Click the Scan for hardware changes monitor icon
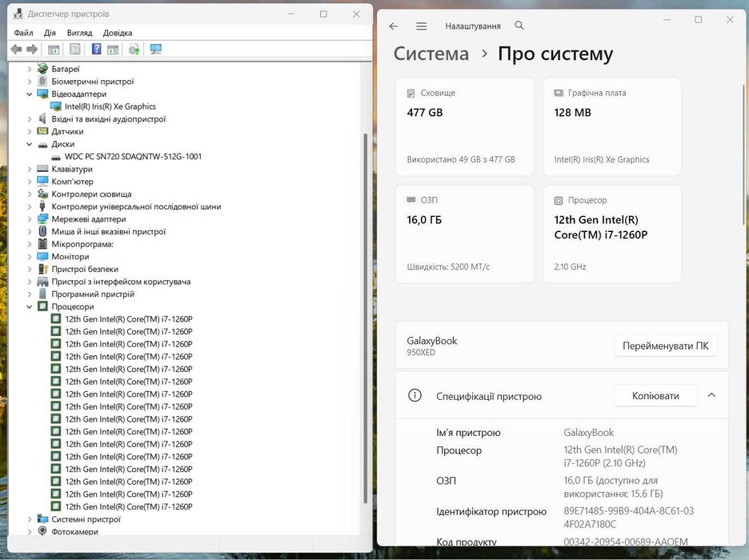 [x=156, y=49]
